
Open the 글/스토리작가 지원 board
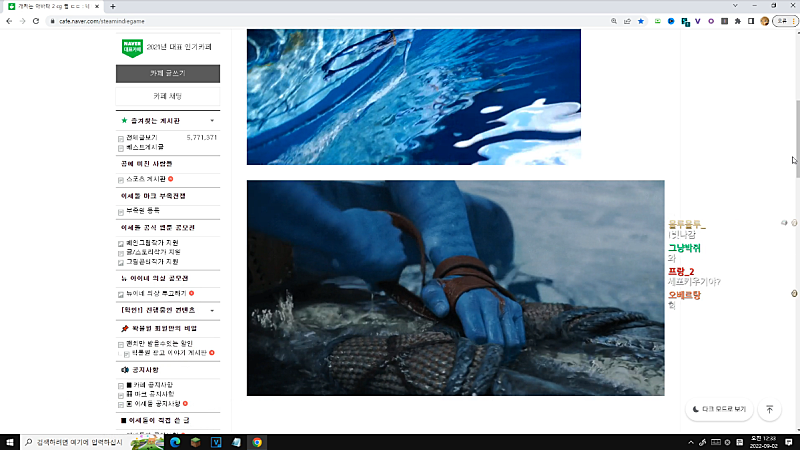tap(153, 252)
